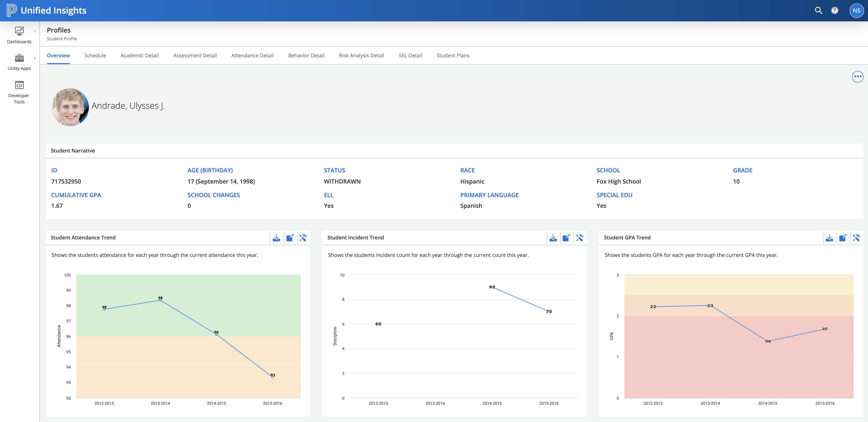
Task: Download the Student Attendance Trend chart
Action: (276, 238)
